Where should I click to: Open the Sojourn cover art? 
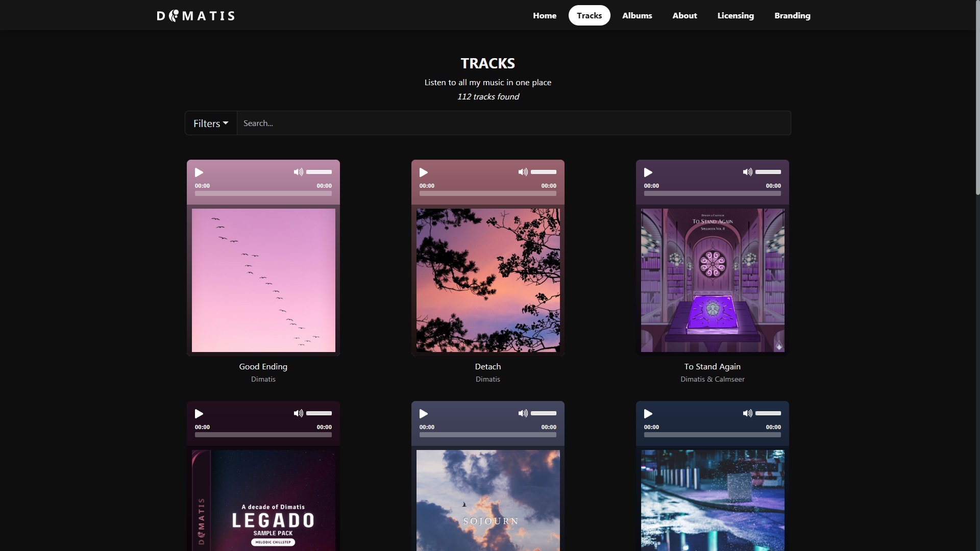click(488, 500)
